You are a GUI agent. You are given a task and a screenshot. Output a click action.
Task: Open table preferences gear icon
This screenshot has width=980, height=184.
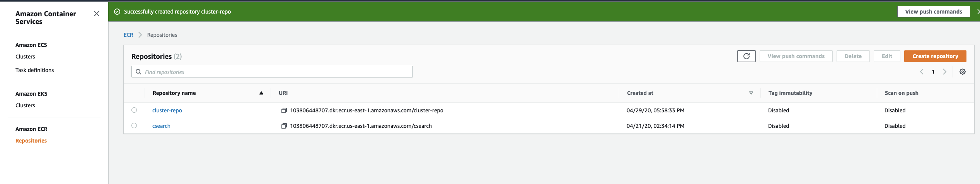click(x=963, y=72)
